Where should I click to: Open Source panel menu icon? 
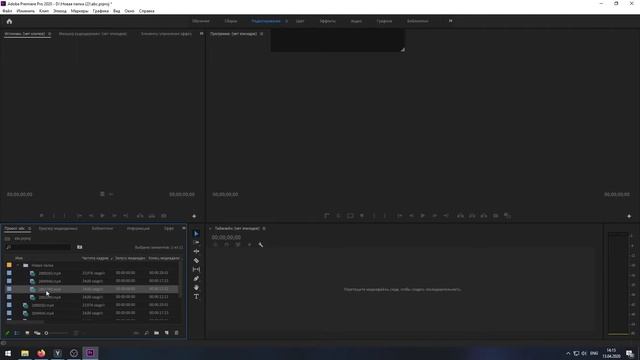pyautogui.click(x=49, y=34)
